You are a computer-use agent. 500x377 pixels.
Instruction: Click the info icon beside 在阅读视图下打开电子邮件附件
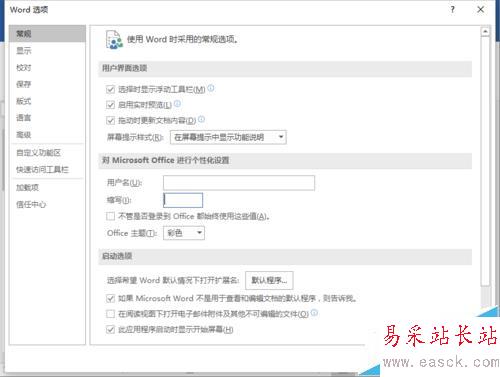click(x=314, y=313)
